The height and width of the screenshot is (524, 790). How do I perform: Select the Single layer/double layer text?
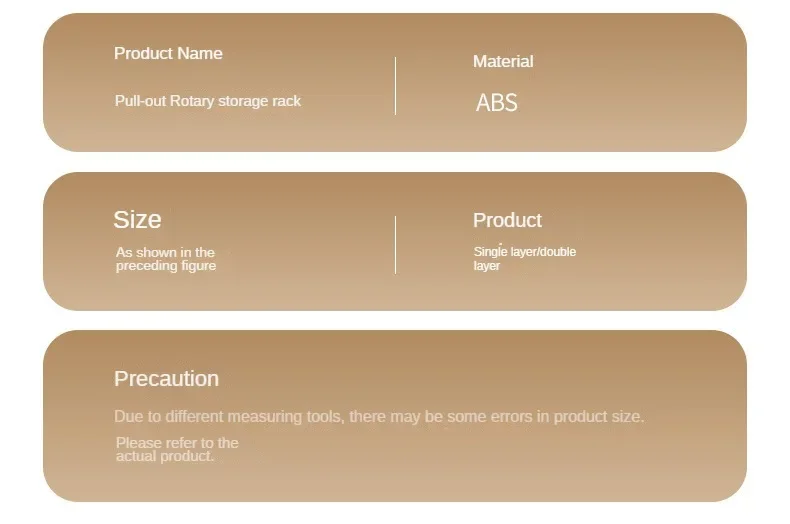coord(524,258)
